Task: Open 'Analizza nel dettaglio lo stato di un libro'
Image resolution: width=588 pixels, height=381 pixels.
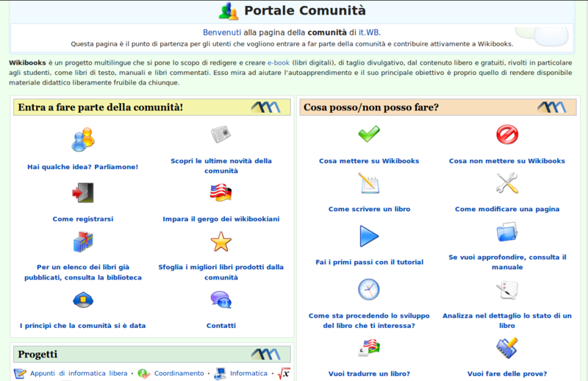Action: [507, 321]
